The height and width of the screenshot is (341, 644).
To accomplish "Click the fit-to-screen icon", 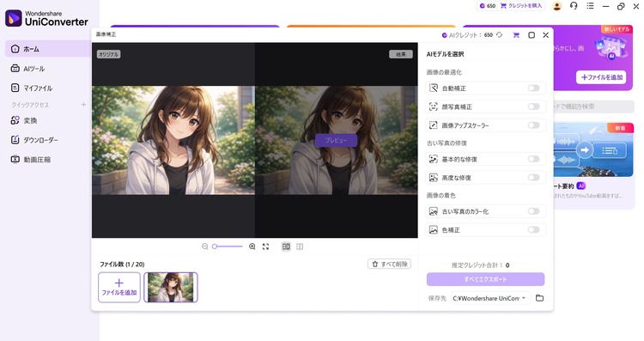I will [x=265, y=247].
